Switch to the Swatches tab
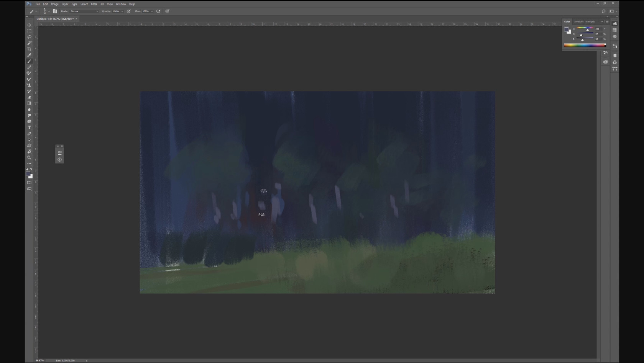Screen dimensions: 644x363 578,21
